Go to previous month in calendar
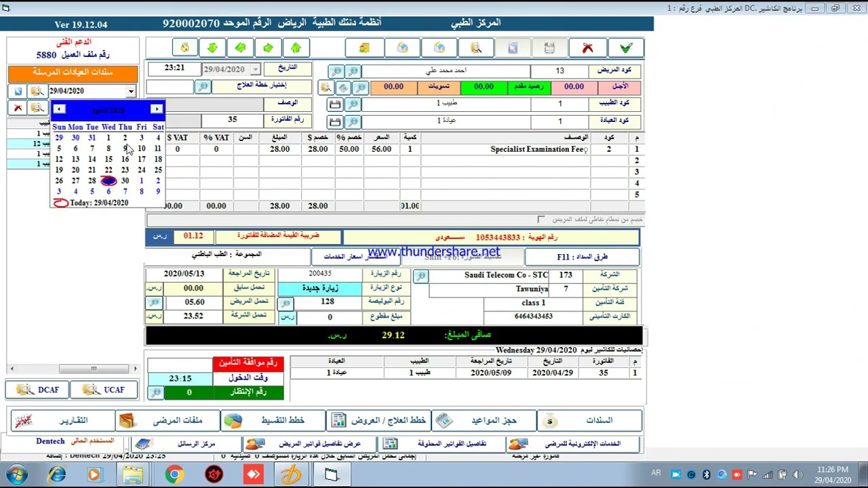Image resolution: width=868 pixels, height=488 pixels. point(59,109)
